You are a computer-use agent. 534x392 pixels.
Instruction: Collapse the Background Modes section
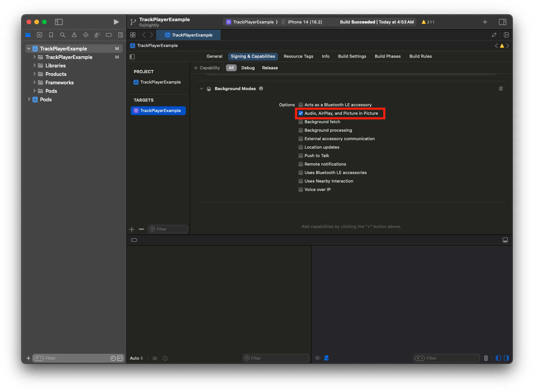click(x=201, y=89)
